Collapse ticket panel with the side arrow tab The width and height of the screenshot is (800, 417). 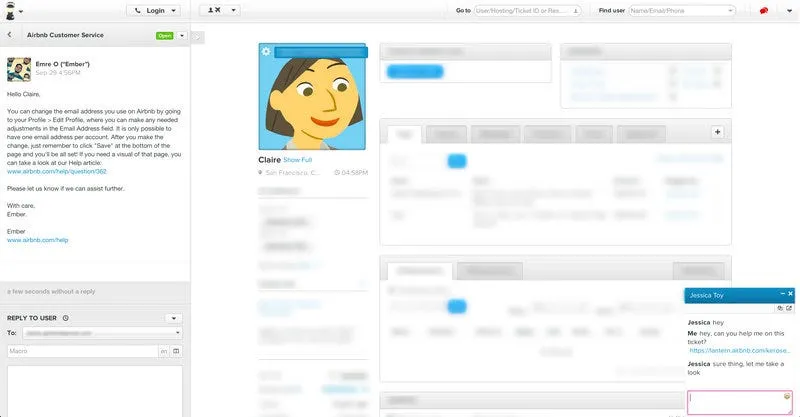(x=197, y=37)
